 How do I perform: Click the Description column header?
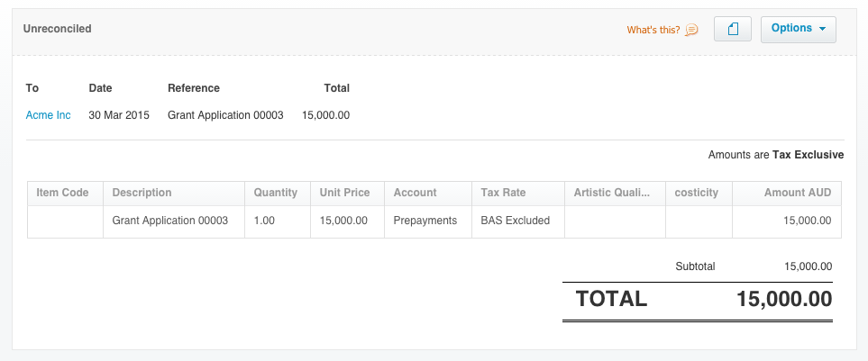coord(142,193)
